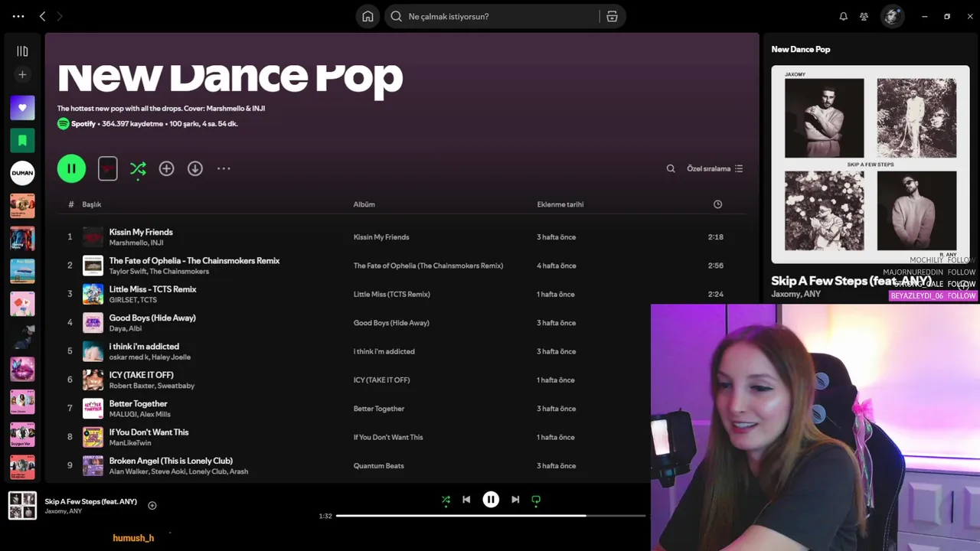Click the search magnifier icon in top bar
The image size is (980, 551).
397,16
